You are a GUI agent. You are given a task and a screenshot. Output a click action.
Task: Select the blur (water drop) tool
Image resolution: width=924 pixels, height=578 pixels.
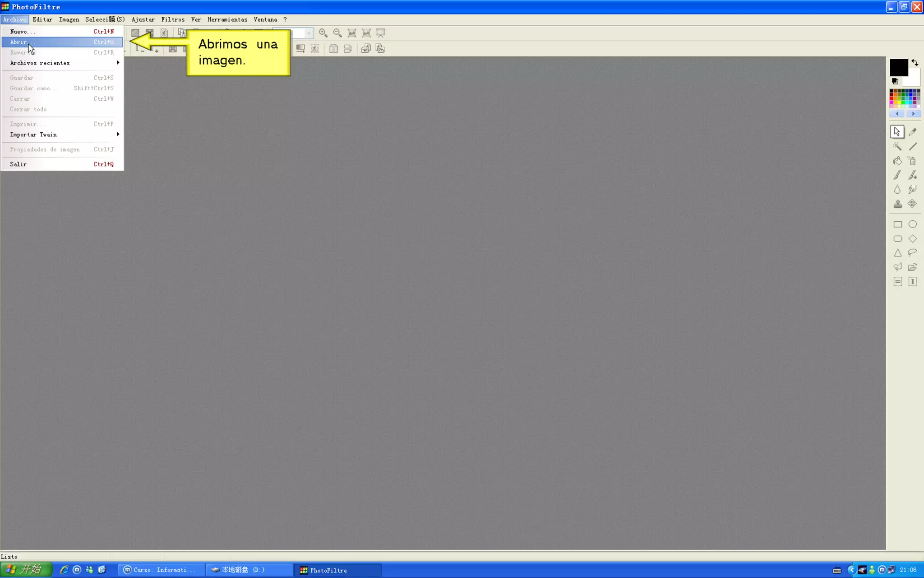tap(897, 190)
